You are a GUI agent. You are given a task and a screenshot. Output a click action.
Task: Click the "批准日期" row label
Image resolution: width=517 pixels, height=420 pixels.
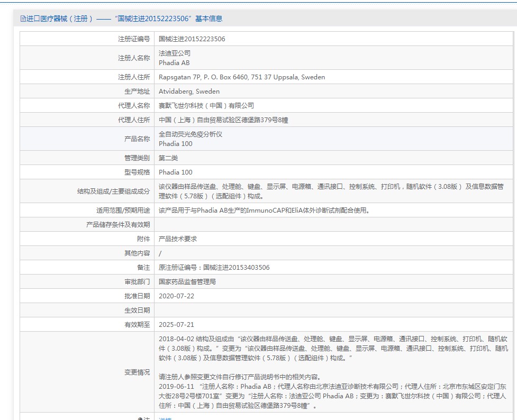(x=137, y=296)
